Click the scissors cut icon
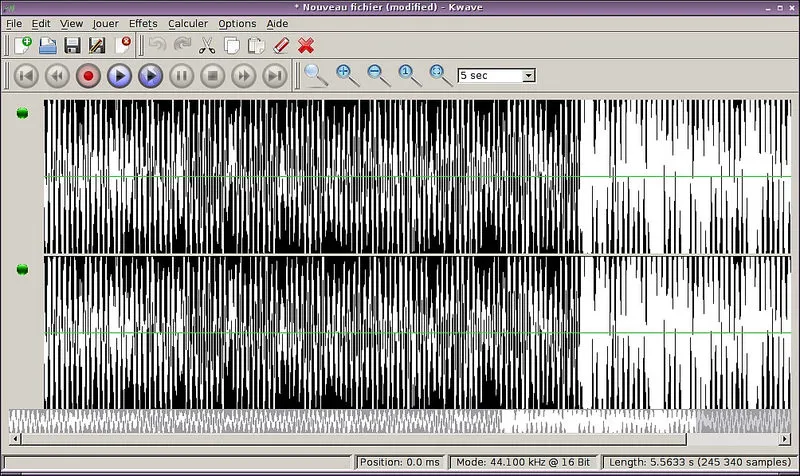The image size is (800, 476). [x=207, y=45]
